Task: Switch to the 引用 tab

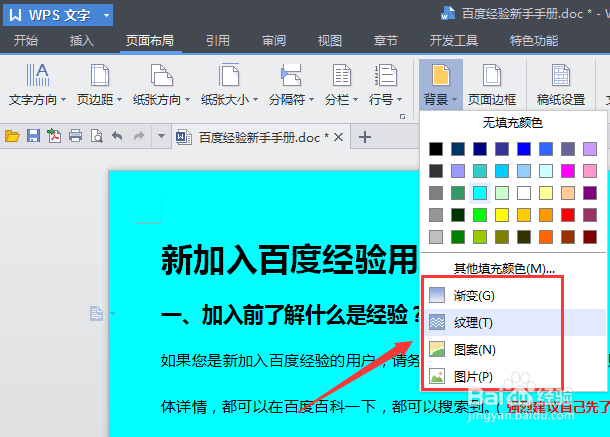Action: coord(218,40)
